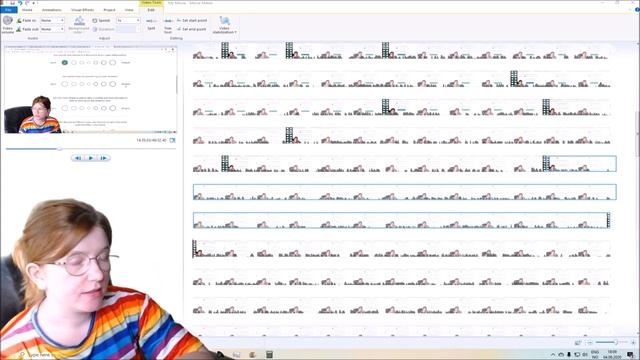Set end point of the clip
Viewport: 640px width, 360px height.
pos(192,29)
